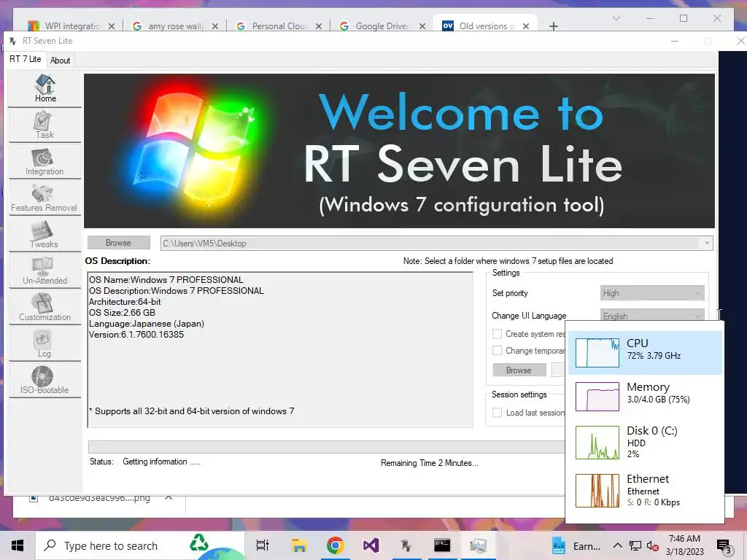747x560 pixels.
Task: Open the network tray icon
Action: click(635, 546)
